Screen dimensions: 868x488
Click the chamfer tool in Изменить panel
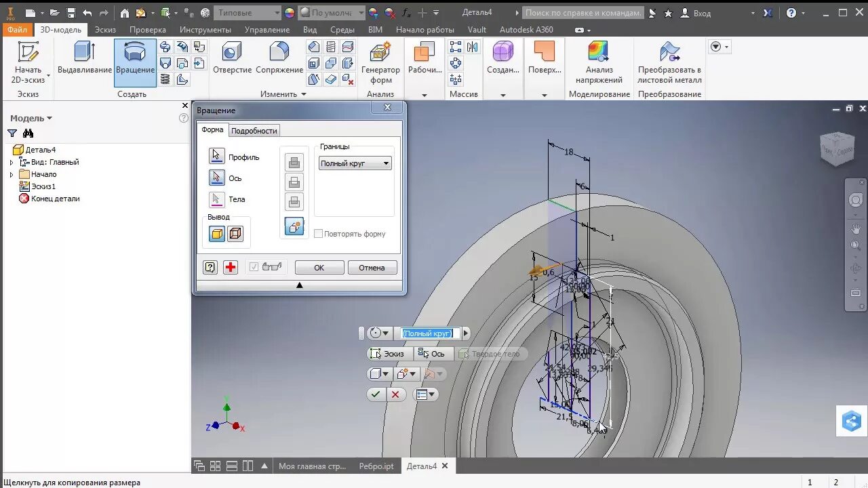[314, 47]
